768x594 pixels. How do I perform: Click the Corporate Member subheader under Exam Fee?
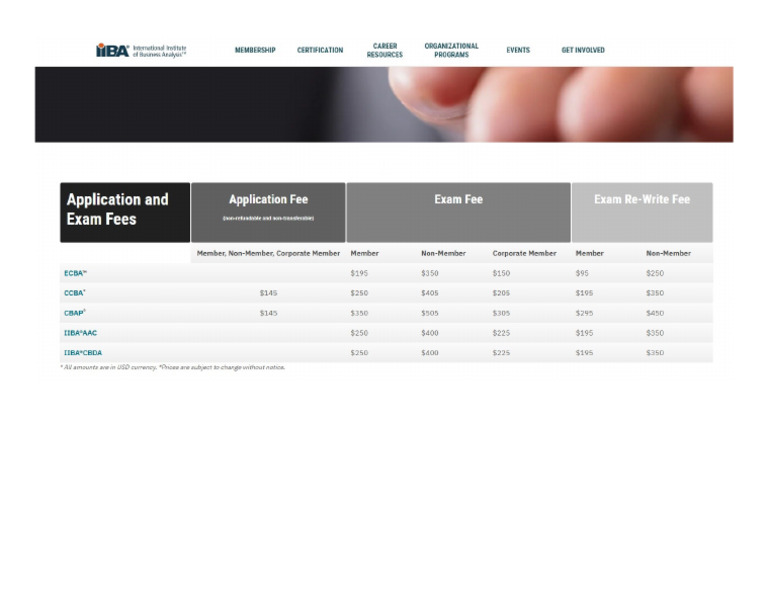[524, 253]
